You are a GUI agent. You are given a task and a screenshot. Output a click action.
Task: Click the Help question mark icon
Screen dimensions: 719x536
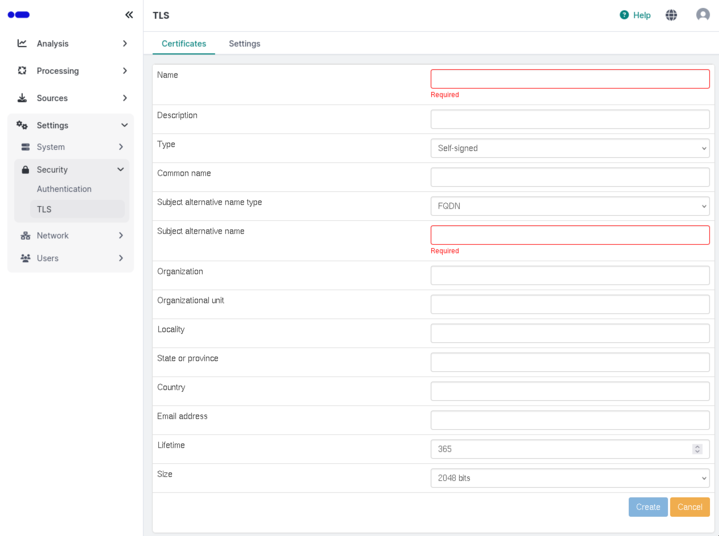[624, 15]
